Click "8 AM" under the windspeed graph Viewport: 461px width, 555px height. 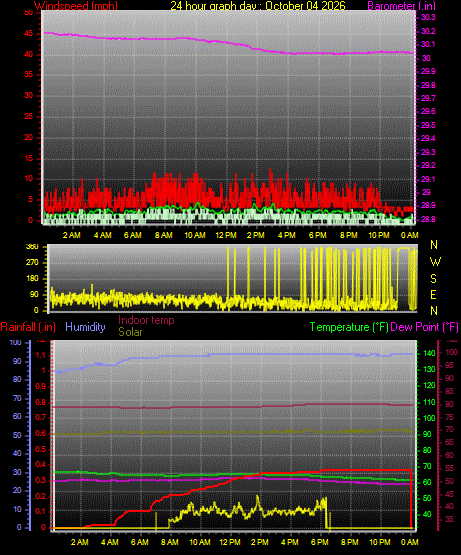(x=164, y=235)
